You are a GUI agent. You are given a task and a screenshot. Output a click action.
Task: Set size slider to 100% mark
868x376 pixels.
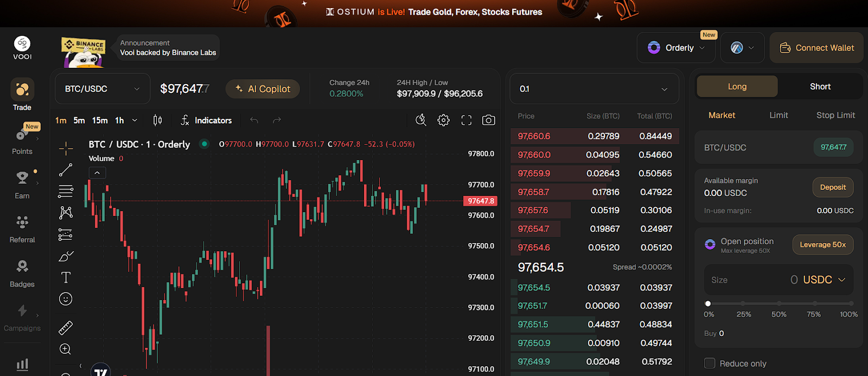(851, 304)
